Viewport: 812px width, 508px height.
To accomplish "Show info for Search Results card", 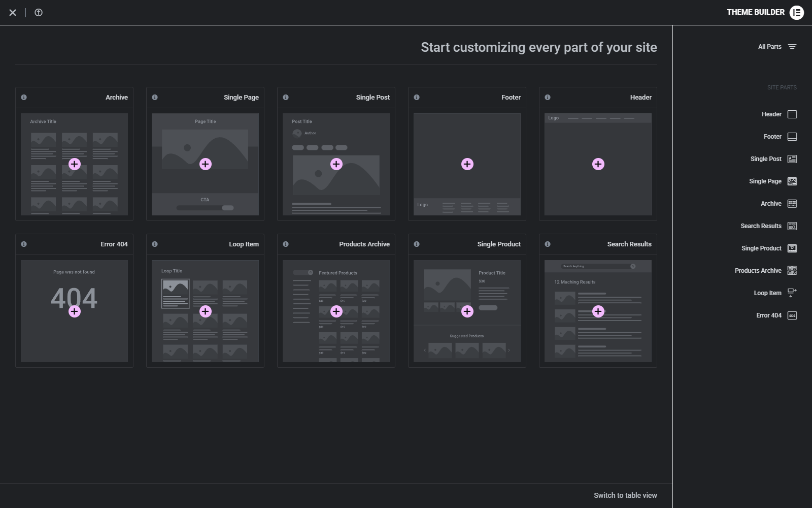I will 548,244.
